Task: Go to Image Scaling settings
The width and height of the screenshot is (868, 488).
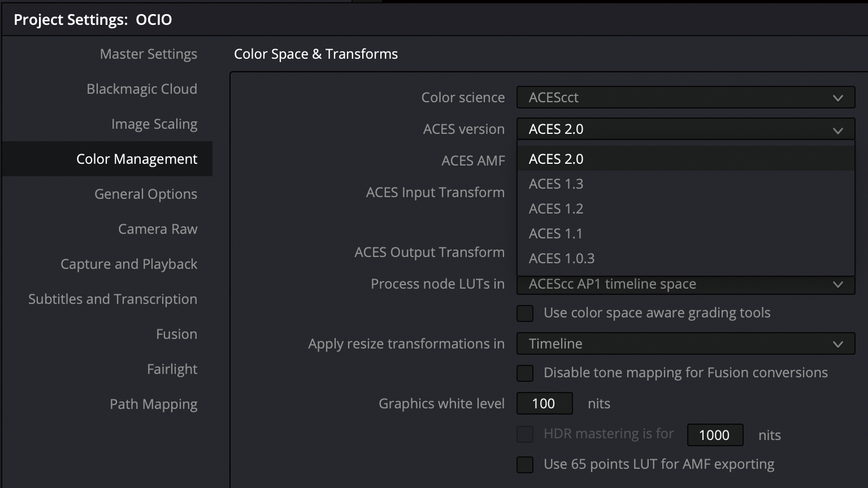Action: pos(154,124)
